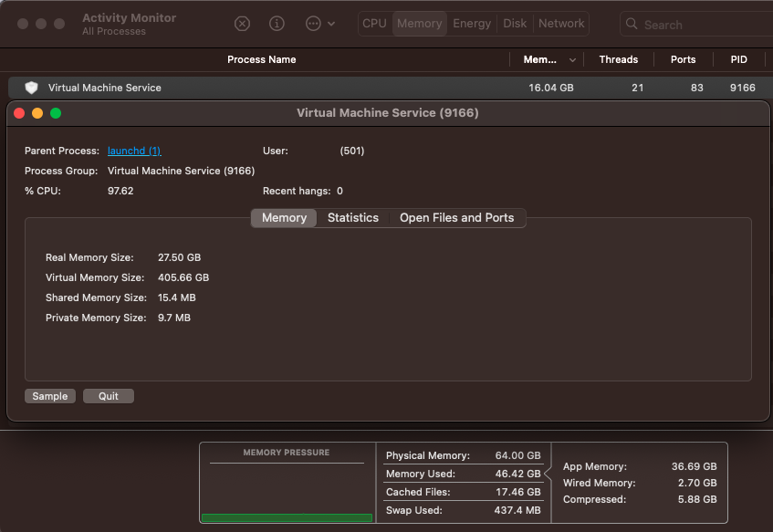The height and width of the screenshot is (532, 773).
Task: Open the launchd (1) parent process link
Action: click(x=134, y=151)
